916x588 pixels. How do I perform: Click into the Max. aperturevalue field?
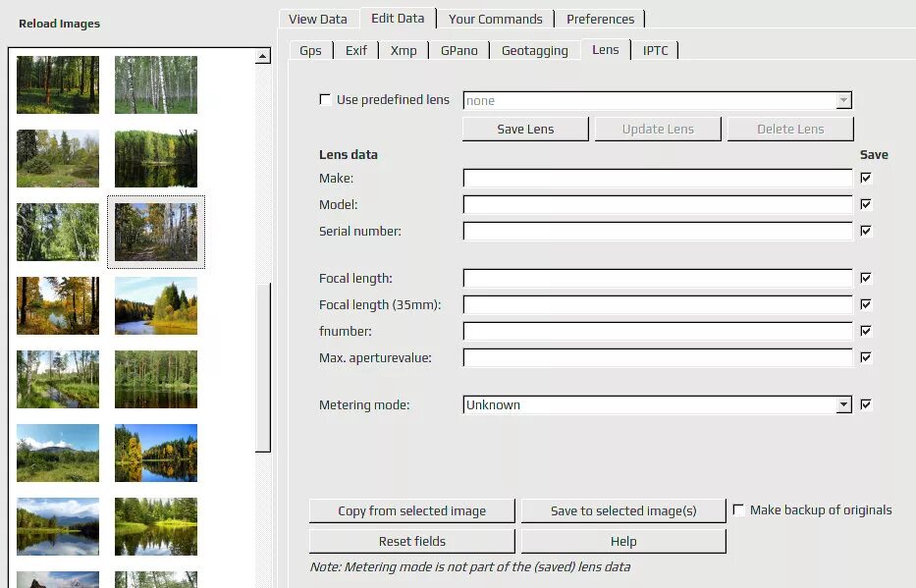pyautogui.click(x=657, y=357)
